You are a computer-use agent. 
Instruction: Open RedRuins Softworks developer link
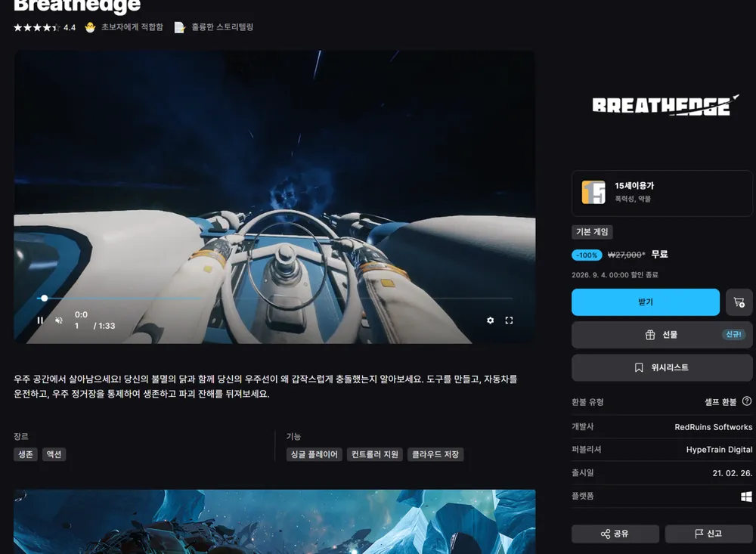point(713,427)
